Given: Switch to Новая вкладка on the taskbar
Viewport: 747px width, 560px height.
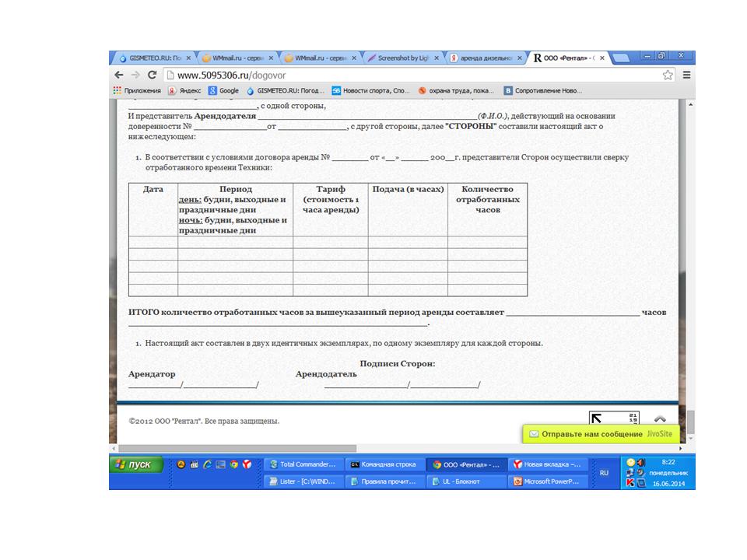Looking at the screenshot, I should pyautogui.click(x=549, y=464).
